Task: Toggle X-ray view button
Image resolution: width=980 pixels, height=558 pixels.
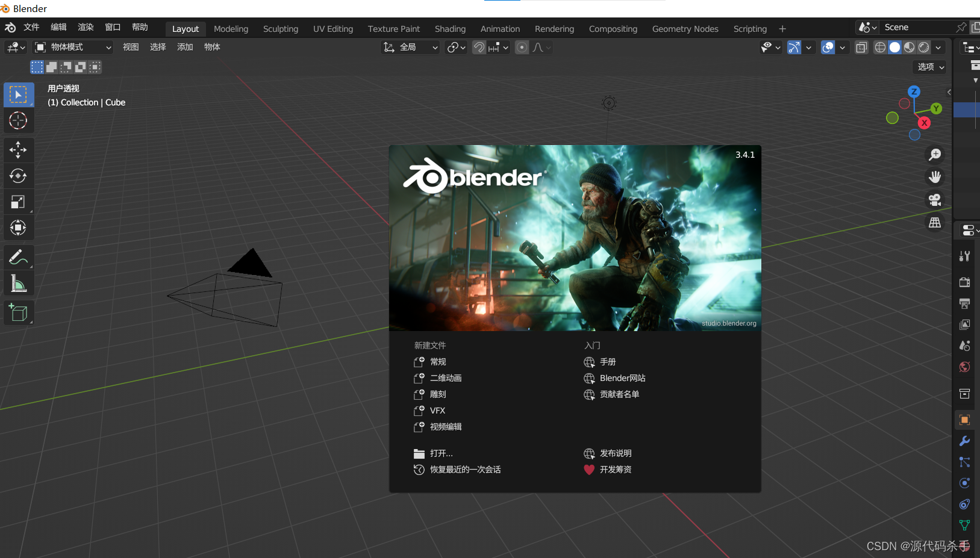Action: click(x=861, y=48)
